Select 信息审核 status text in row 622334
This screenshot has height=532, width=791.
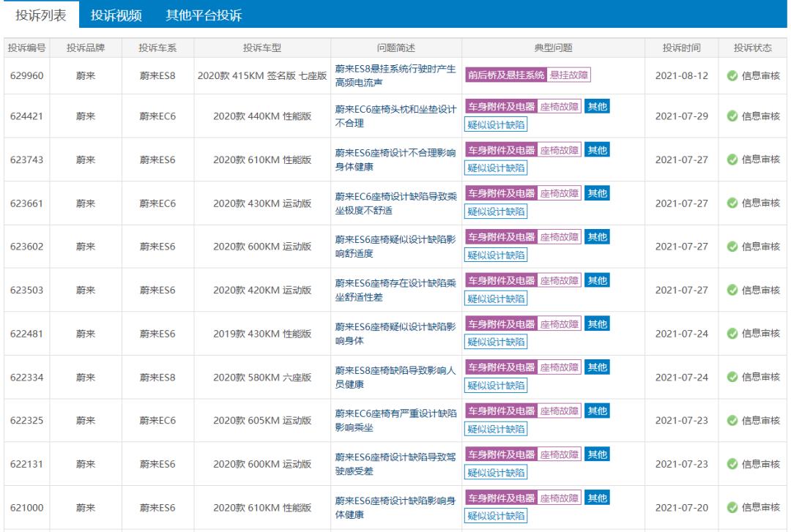pos(761,377)
